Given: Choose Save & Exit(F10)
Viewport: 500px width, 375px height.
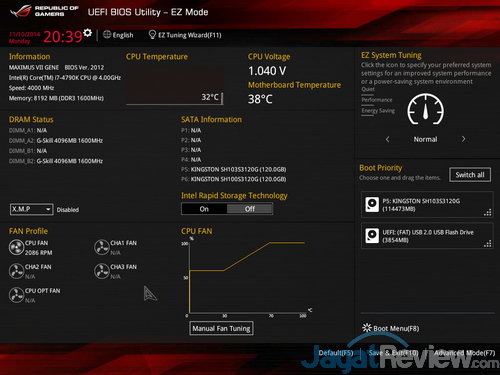Looking at the screenshot, I should click(x=393, y=353).
